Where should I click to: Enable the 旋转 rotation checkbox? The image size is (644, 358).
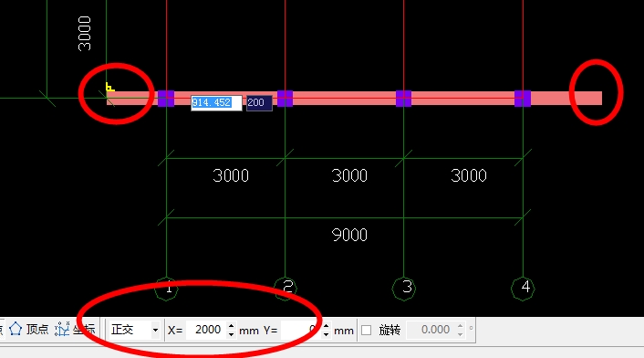pos(367,330)
